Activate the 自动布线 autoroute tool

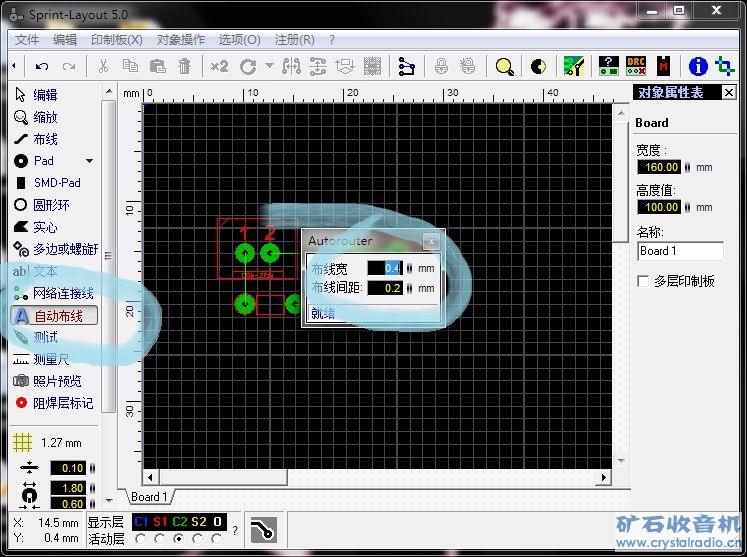[54, 315]
